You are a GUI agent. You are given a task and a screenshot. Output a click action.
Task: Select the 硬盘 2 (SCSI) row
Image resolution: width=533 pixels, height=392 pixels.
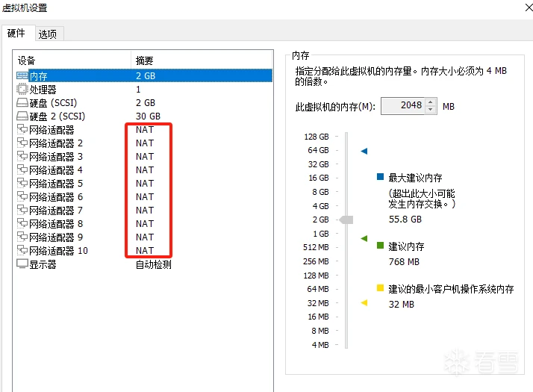(x=144, y=116)
